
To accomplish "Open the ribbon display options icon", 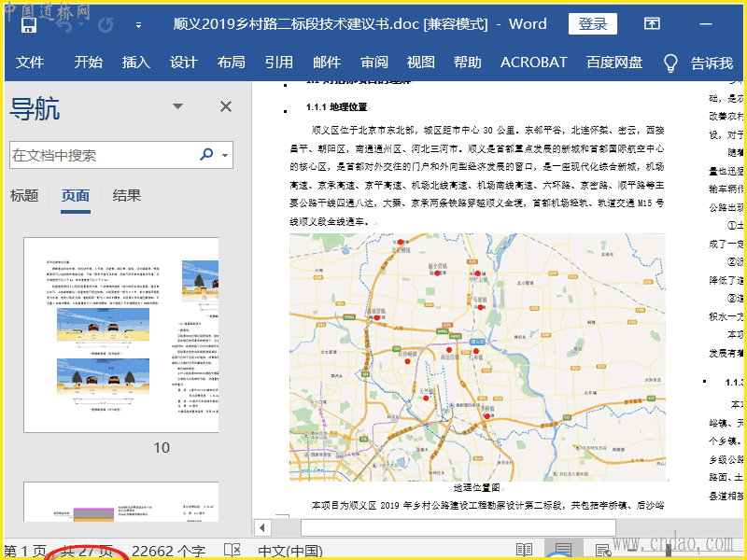I will click(x=652, y=24).
